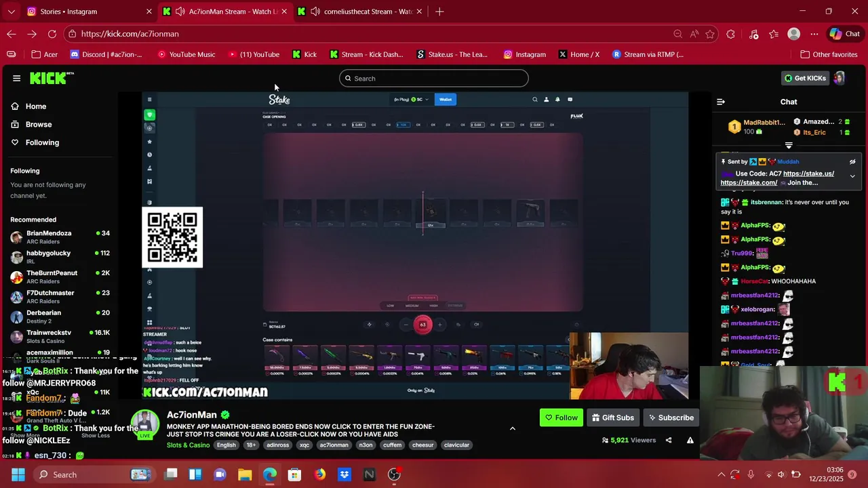Open Copilot Chat button
This screenshot has width=868, height=488.
(845, 34)
